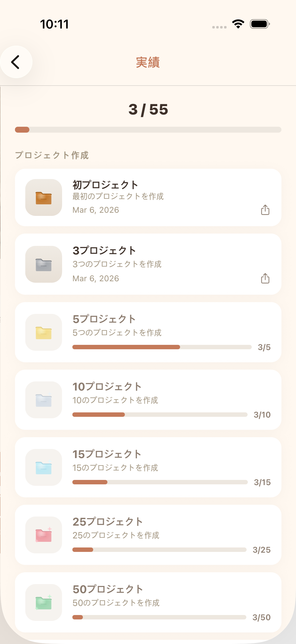The image size is (296, 644).
Task: Tap the pale silver 10プロジェクト badge
Action: (x=44, y=400)
